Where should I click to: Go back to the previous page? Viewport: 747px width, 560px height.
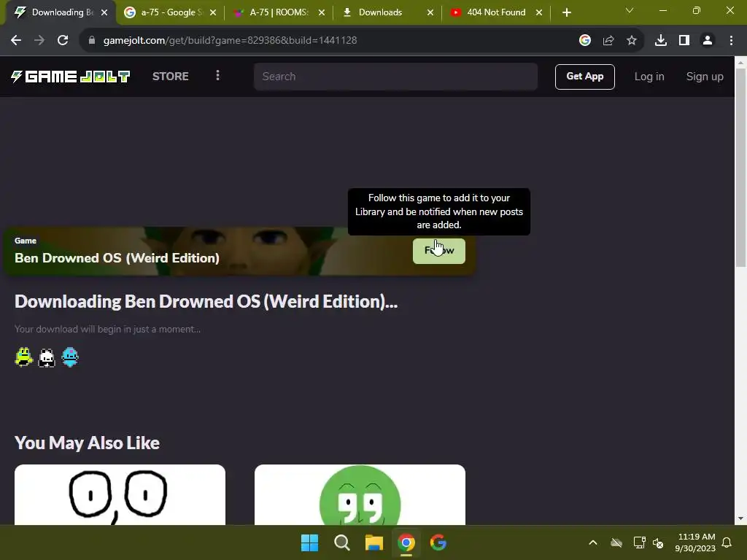pyautogui.click(x=16, y=41)
